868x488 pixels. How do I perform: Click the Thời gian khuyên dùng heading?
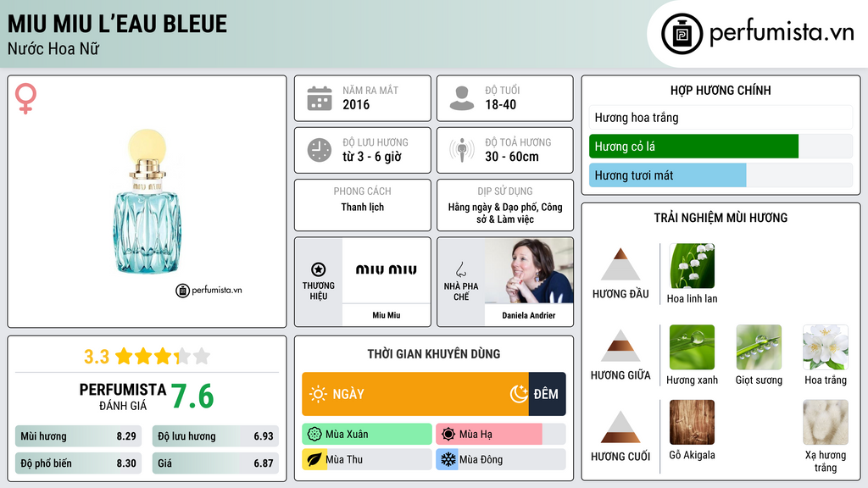(x=433, y=354)
